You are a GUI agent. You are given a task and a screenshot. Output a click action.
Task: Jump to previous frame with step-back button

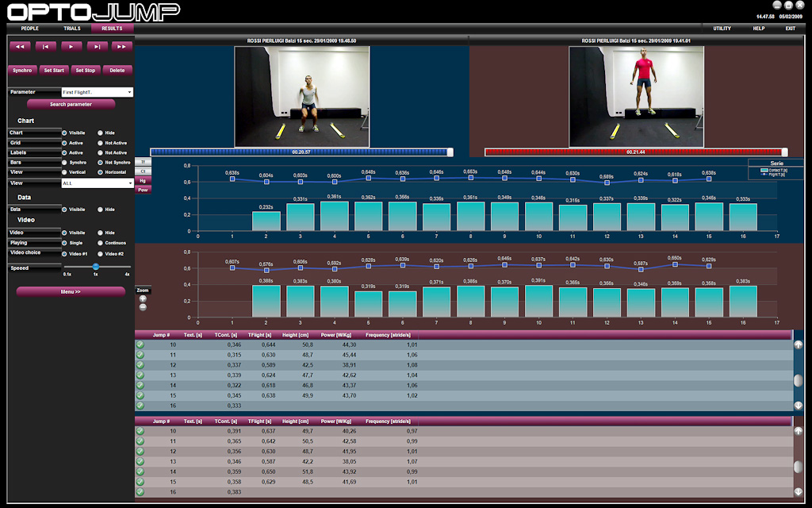[x=45, y=47]
